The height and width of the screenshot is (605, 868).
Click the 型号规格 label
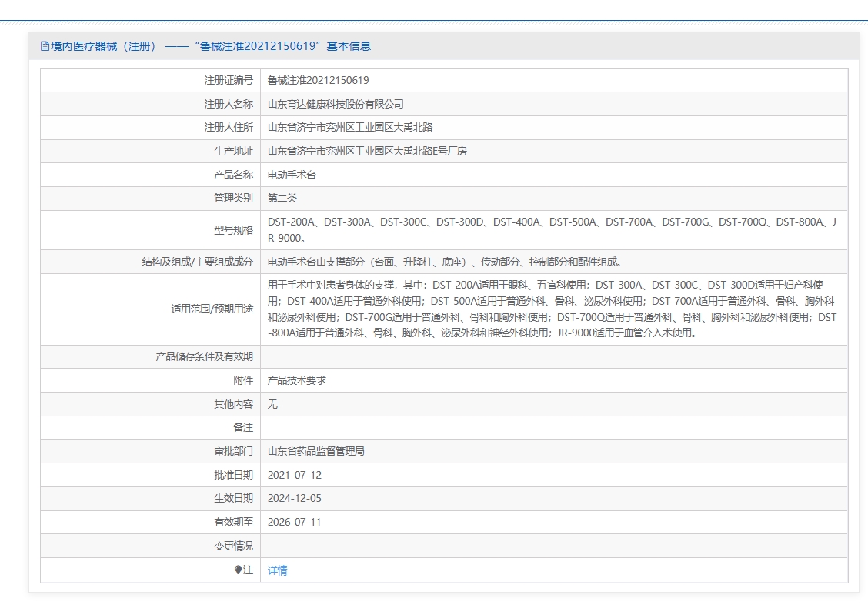234,230
